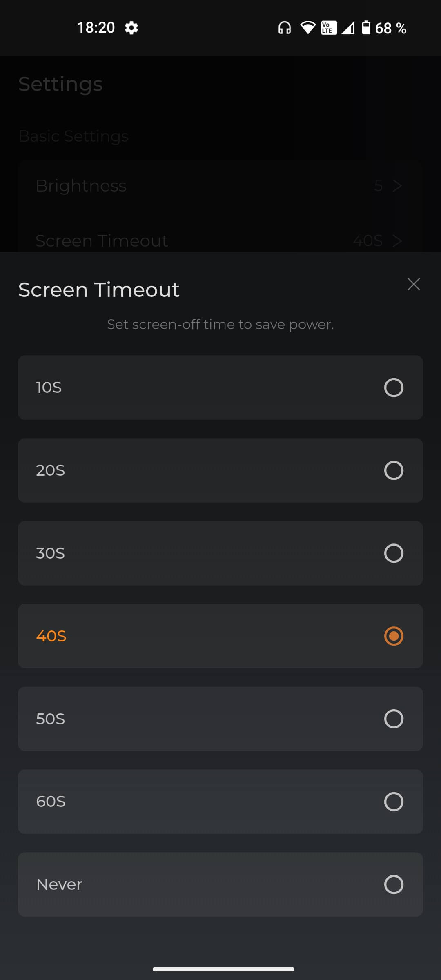
Task: Select the 20S radio button
Action: tap(394, 470)
